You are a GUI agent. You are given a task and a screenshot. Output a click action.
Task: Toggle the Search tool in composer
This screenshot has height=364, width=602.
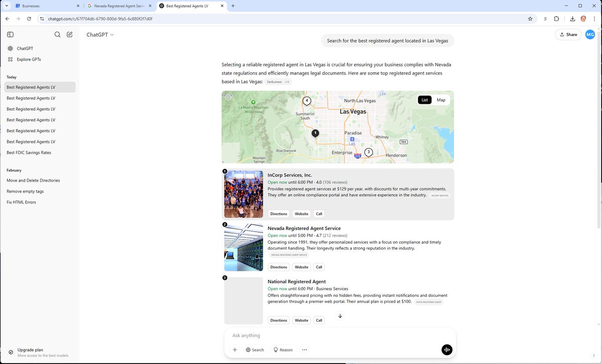tap(255, 350)
